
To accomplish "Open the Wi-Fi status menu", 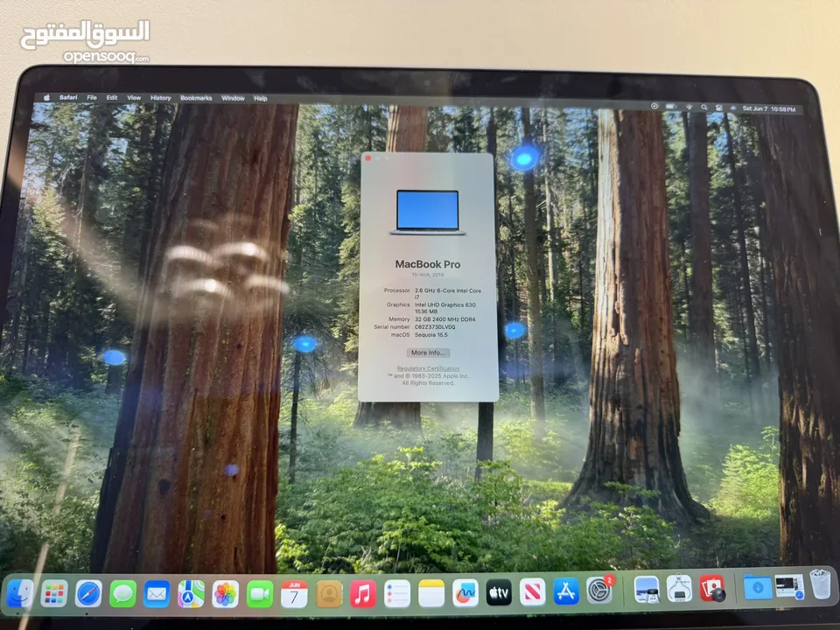I will tap(689, 107).
